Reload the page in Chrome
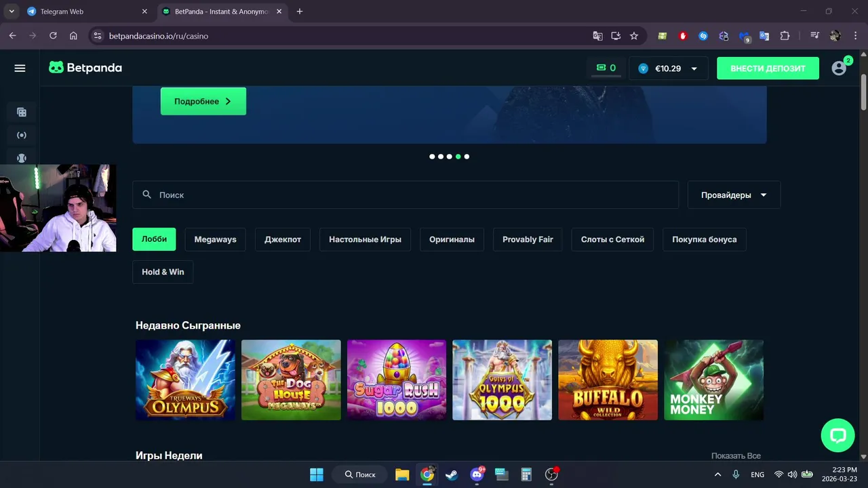The height and width of the screenshot is (488, 868). [x=53, y=36]
